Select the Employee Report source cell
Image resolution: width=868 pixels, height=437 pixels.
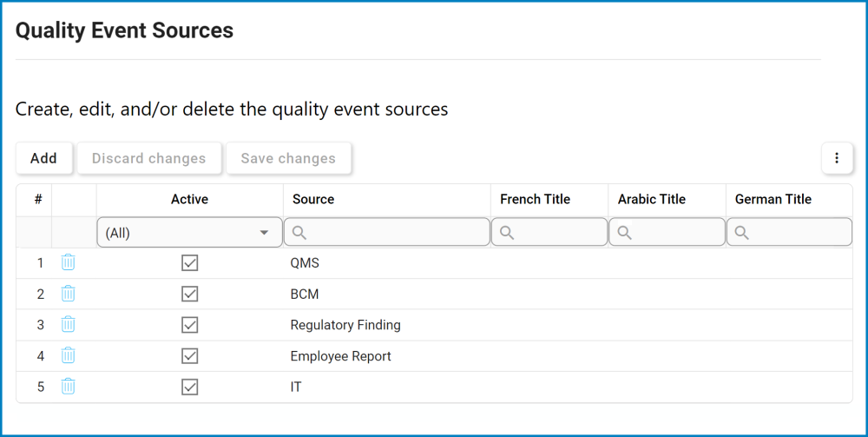[x=341, y=356]
